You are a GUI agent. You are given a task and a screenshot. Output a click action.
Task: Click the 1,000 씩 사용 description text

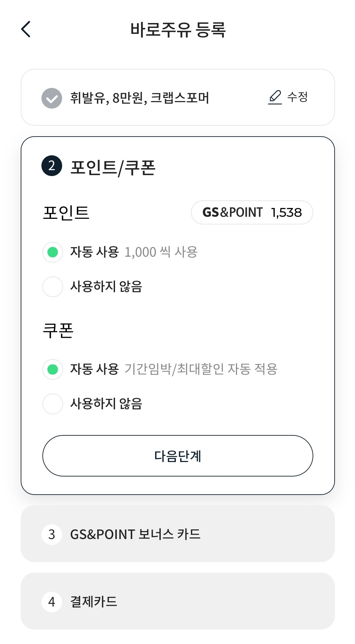point(161,252)
